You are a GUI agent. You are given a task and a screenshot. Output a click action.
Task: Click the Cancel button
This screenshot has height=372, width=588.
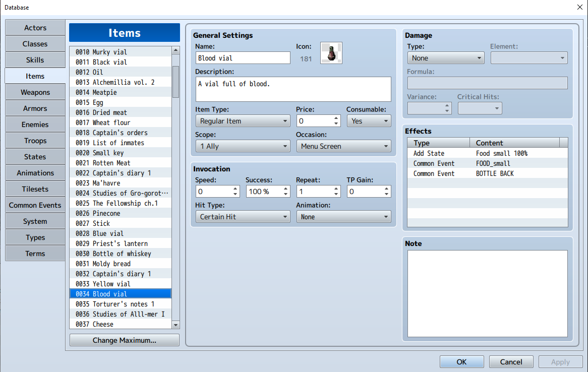tap(511, 362)
